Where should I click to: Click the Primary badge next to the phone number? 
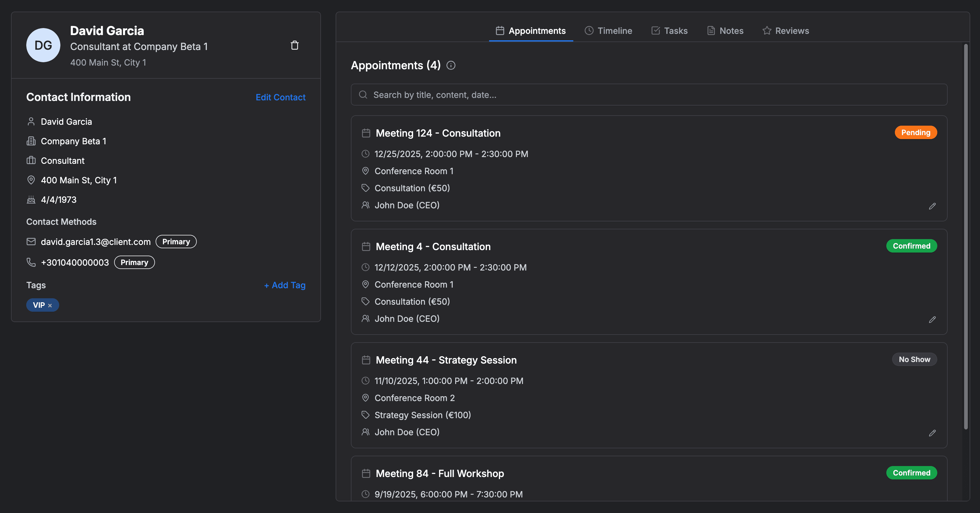tap(134, 262)
